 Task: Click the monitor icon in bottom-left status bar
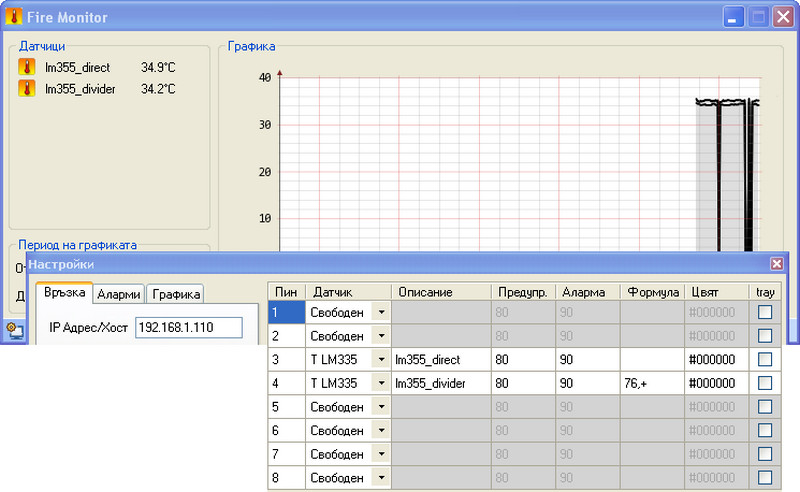click(15, 332)
